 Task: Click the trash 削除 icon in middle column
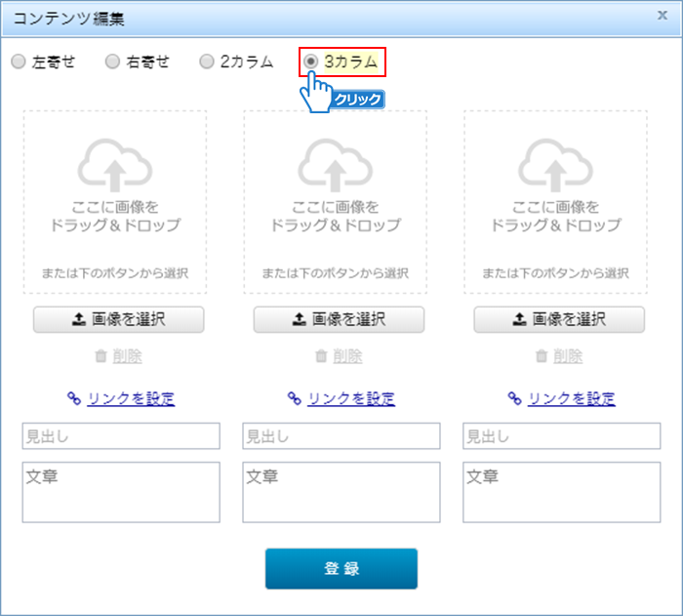coord(321,357)
